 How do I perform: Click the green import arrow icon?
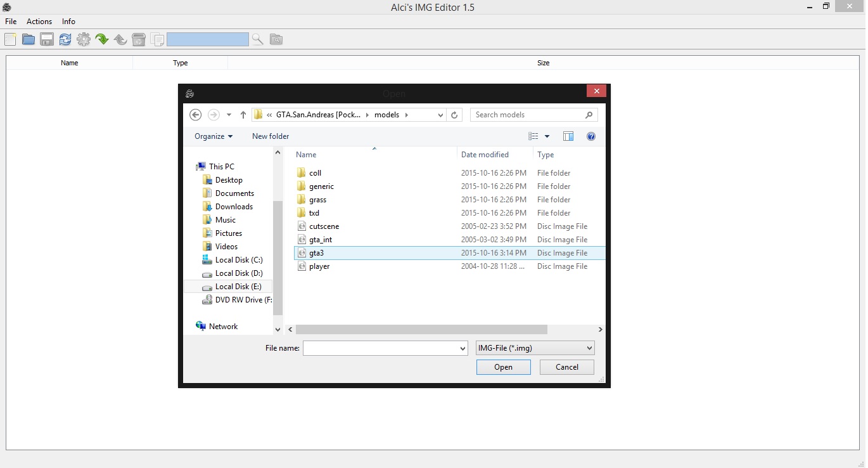coord(102,39)
